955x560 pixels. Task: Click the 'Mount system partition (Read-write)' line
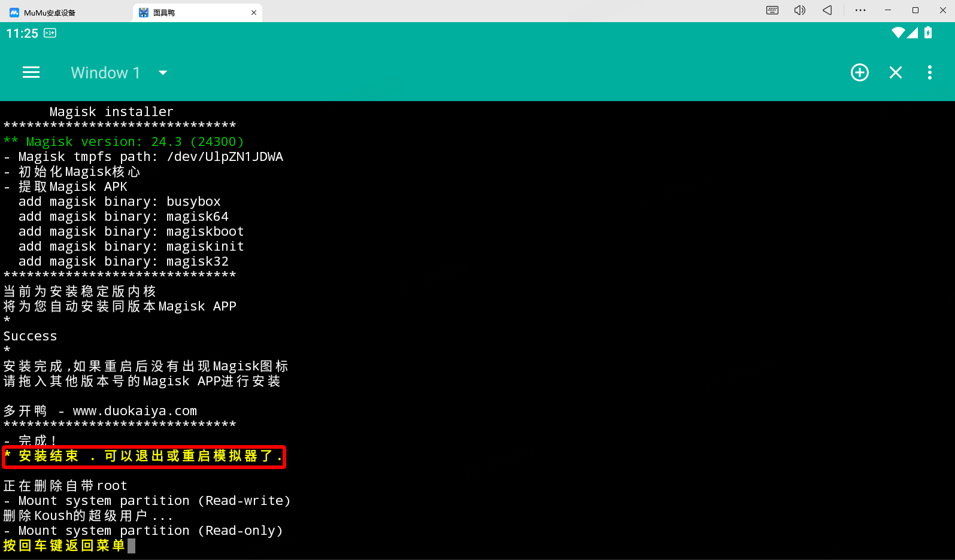click(147, 501)
